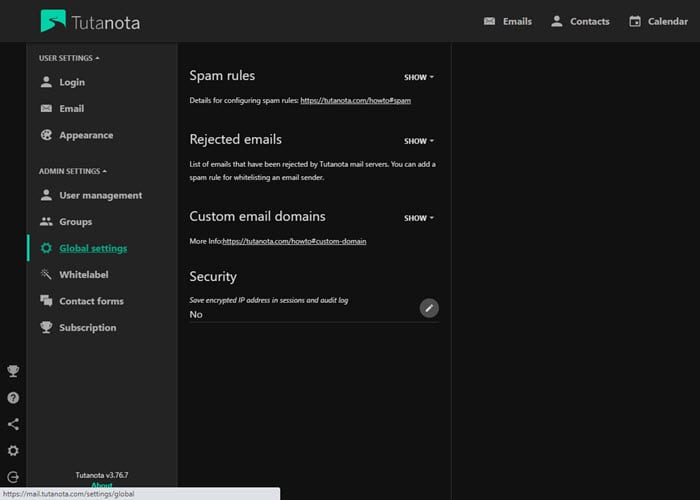This screenshot has height=500, width=700.
Task: Click the Tutanota wordmark in the header
Action: [x=106, y=23]
